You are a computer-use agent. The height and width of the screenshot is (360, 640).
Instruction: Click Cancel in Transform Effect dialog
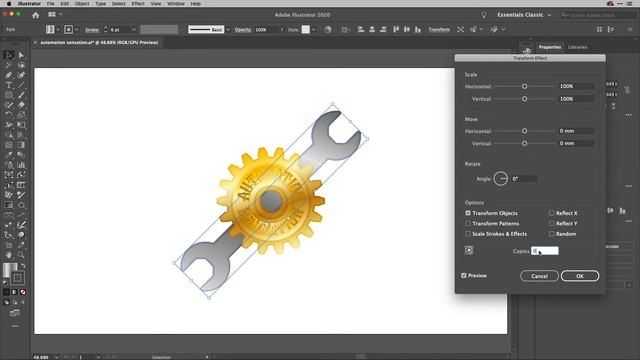[539, 276]
